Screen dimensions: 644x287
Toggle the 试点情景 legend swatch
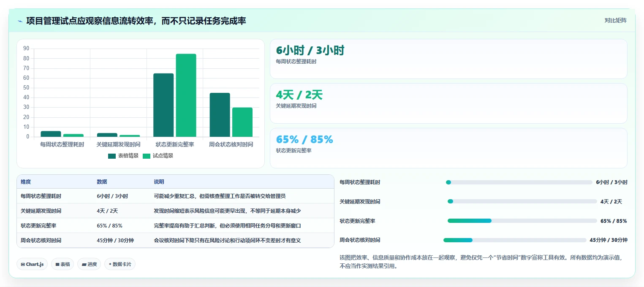[x=147, y=156]
